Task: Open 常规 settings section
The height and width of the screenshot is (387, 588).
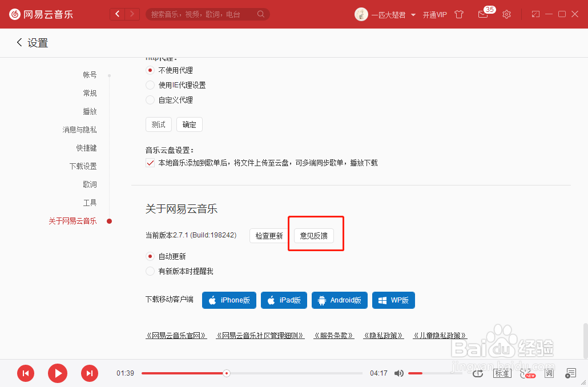Action: click(x=90, y=93)
